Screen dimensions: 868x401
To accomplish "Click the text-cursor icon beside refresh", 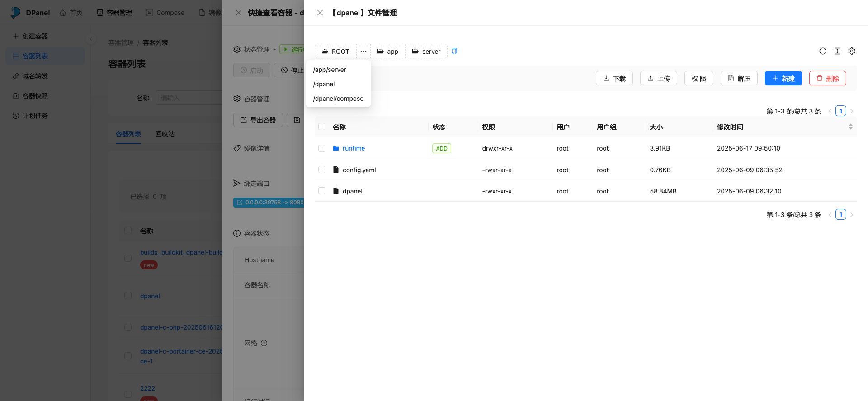I will tap(837, 51).
